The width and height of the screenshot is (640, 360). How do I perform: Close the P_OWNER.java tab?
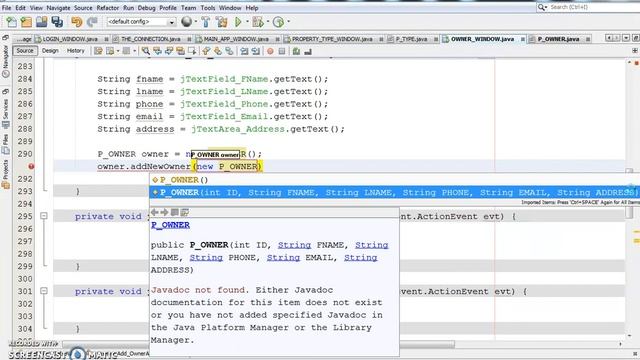(588, 39)
